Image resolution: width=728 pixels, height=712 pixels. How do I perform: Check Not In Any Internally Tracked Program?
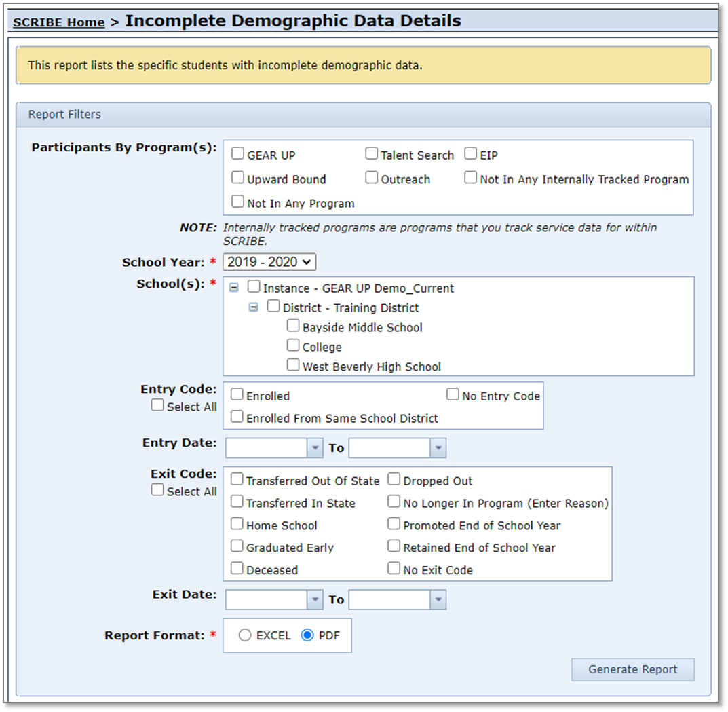coord(471,177)
